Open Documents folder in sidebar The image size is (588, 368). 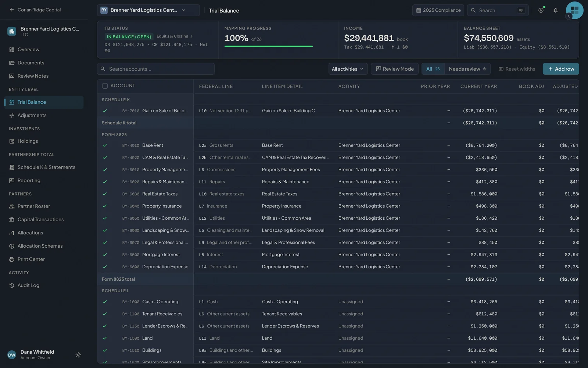(x=44, y=63)
